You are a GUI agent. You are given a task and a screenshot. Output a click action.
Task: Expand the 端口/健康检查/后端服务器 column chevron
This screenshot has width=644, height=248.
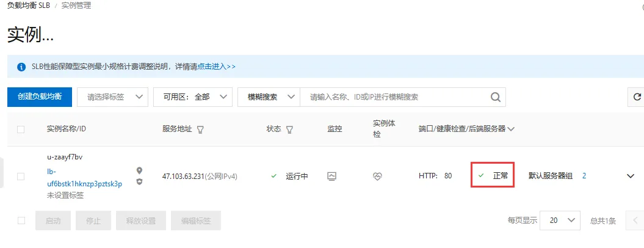click(511, 129)
